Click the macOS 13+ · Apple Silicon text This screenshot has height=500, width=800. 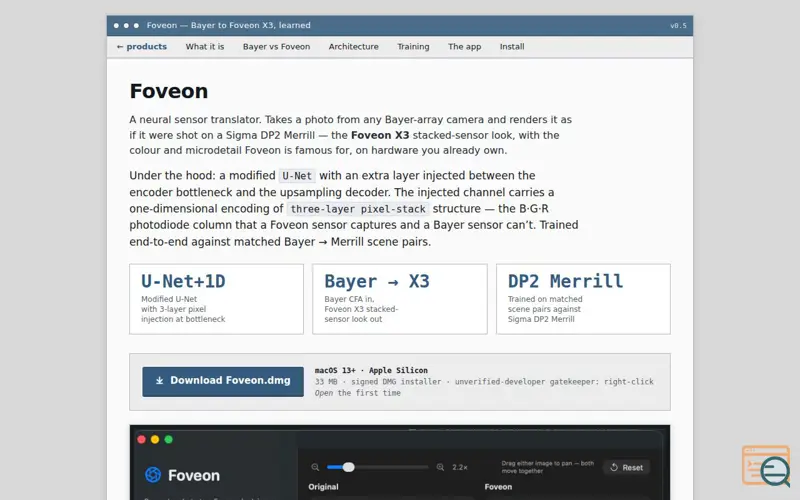[371, 370]
